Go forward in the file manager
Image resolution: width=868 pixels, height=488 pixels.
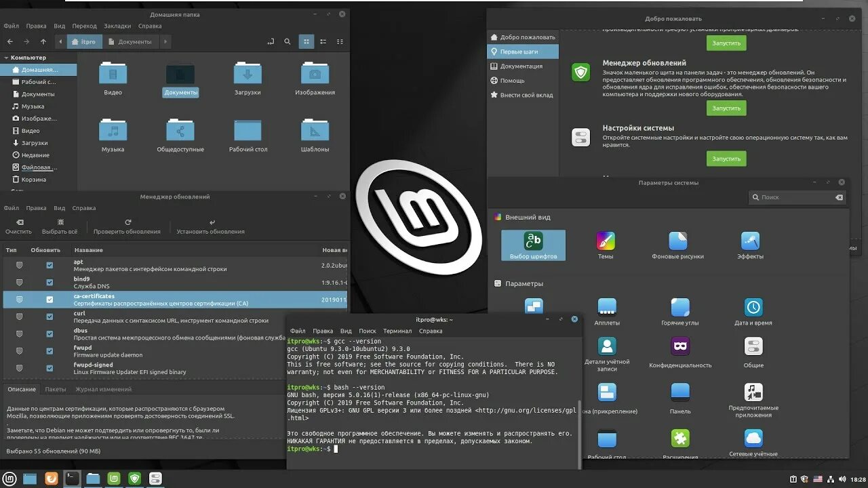(x=26, y=41)
